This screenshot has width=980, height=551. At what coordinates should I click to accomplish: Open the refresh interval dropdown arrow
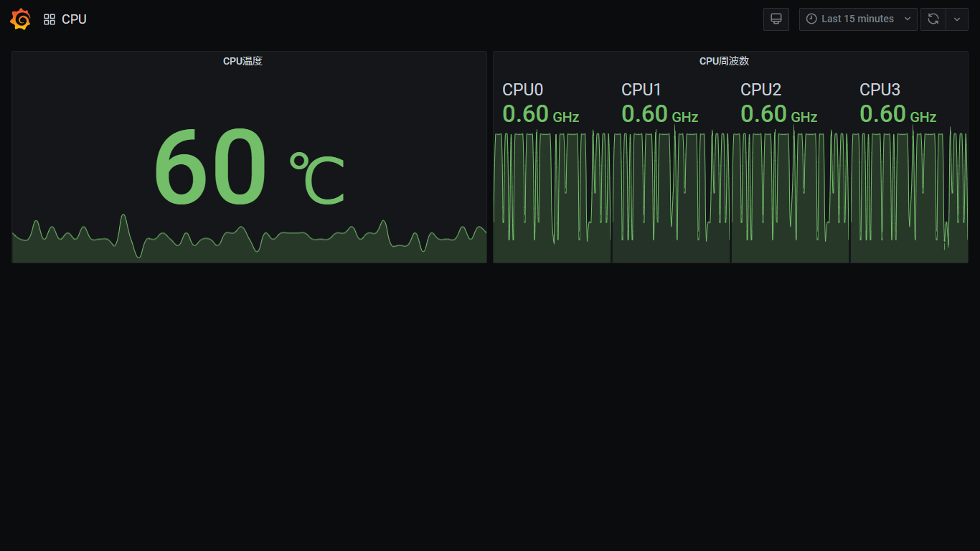957,19
